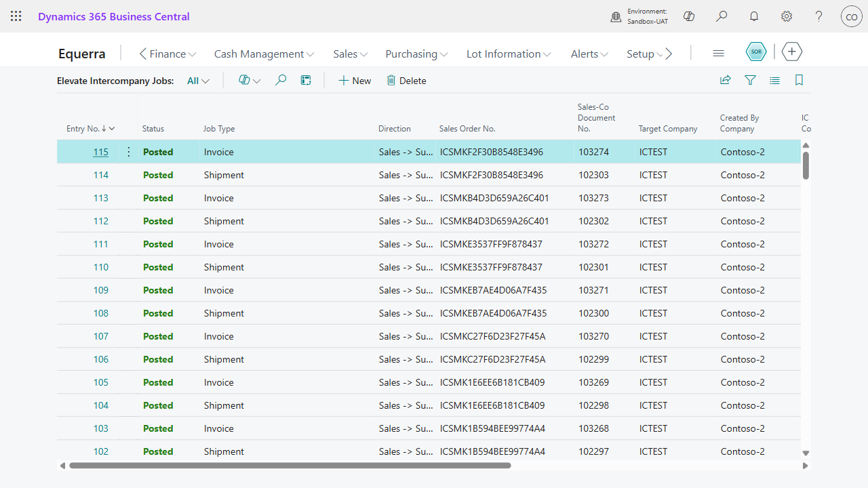Screen dimensions: 868x488
Task: Click the Shipment job type in row 108
Action: pos(224,313)
